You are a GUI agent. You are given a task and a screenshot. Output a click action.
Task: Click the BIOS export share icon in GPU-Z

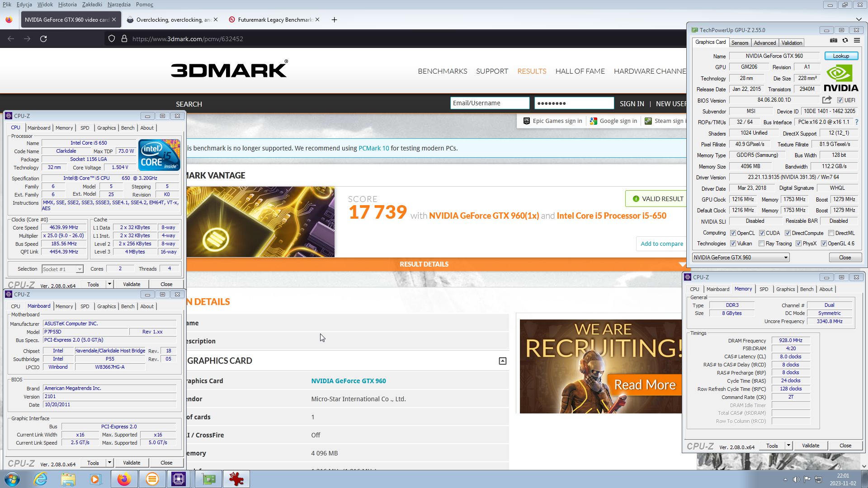pyautogui.click(x=827, y=100)
